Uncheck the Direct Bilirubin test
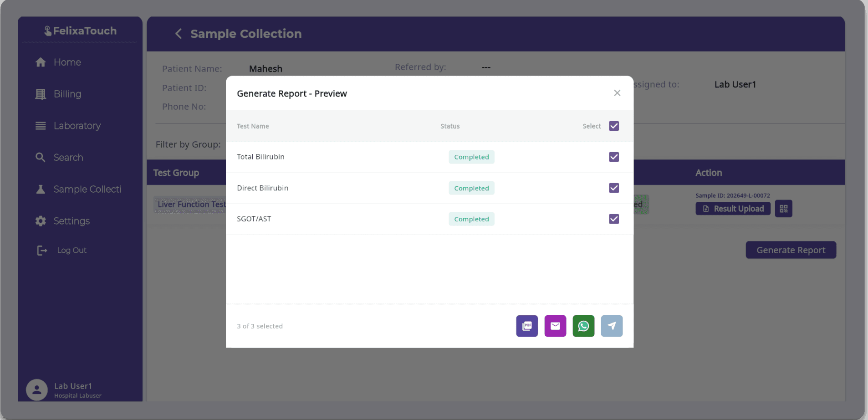868x420 pixels. pos(614,188)
